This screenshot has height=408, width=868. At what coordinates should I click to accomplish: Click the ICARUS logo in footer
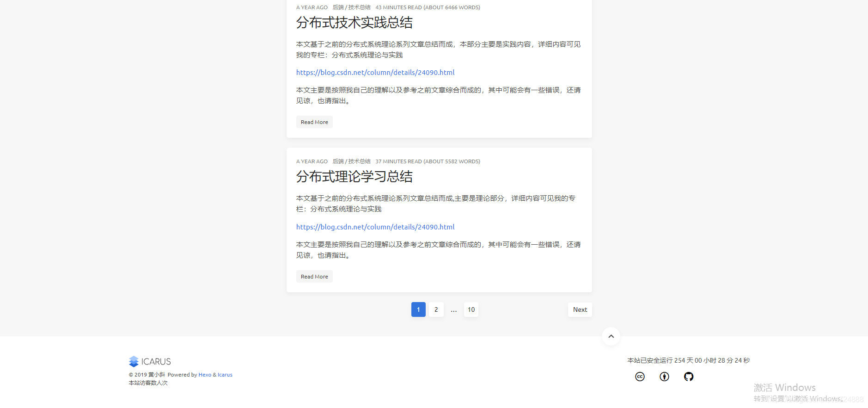click(150, 361)
